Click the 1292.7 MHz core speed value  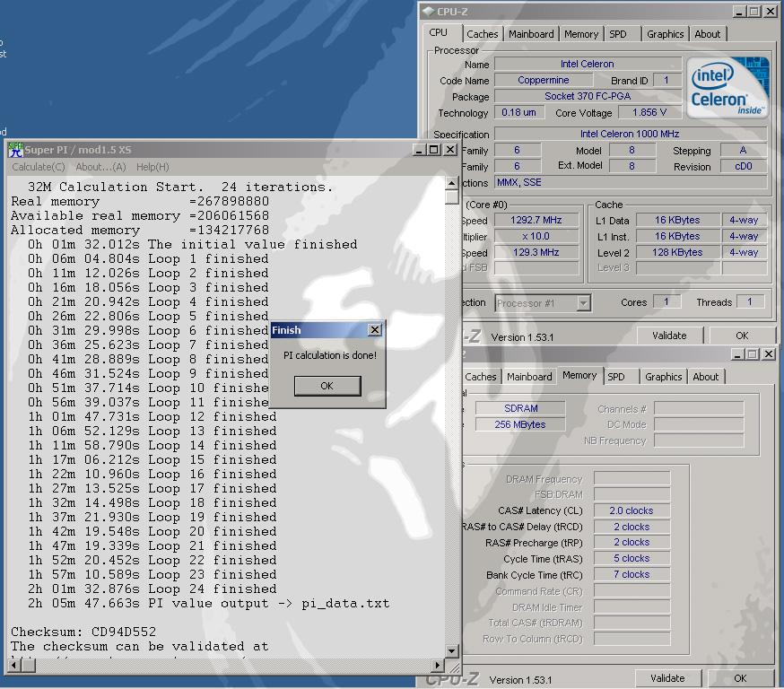536,220
